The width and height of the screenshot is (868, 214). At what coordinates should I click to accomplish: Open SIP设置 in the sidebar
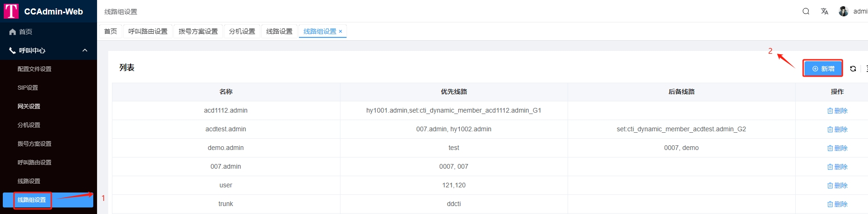(x=28, y=88)
